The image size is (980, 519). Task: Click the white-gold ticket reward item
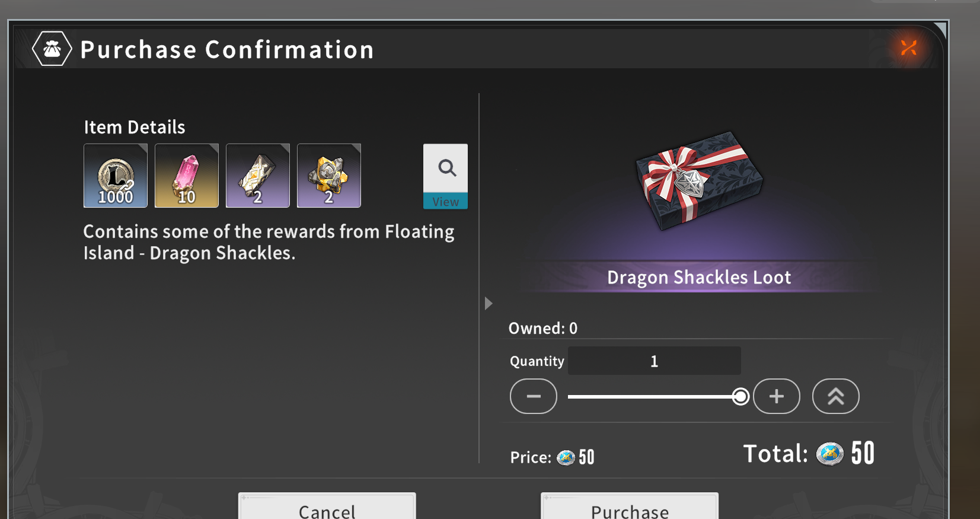258,176
